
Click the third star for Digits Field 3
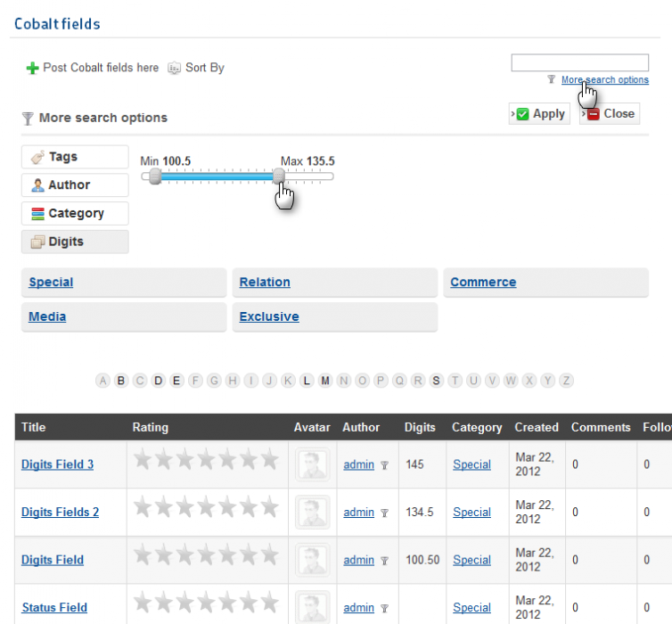coord(186,460)
